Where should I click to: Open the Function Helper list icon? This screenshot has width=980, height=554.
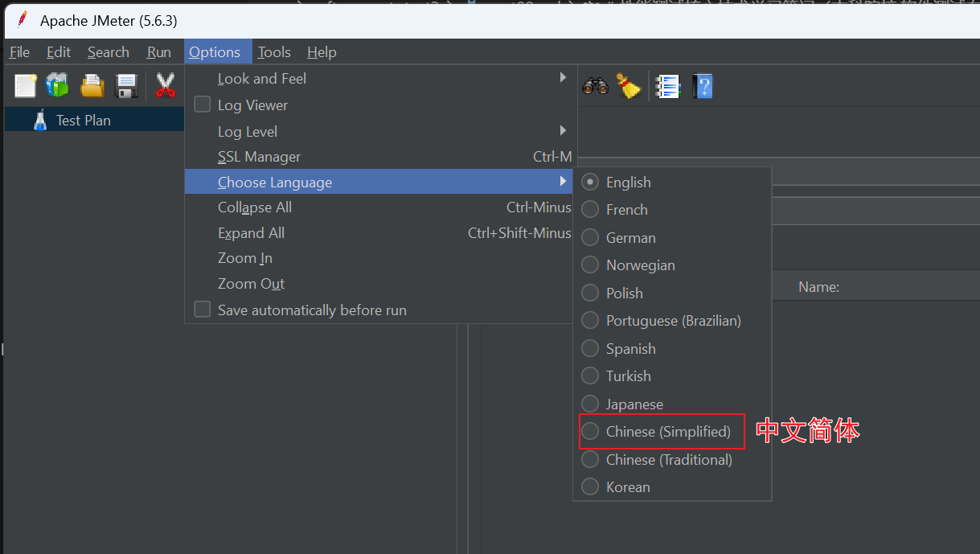668,86
